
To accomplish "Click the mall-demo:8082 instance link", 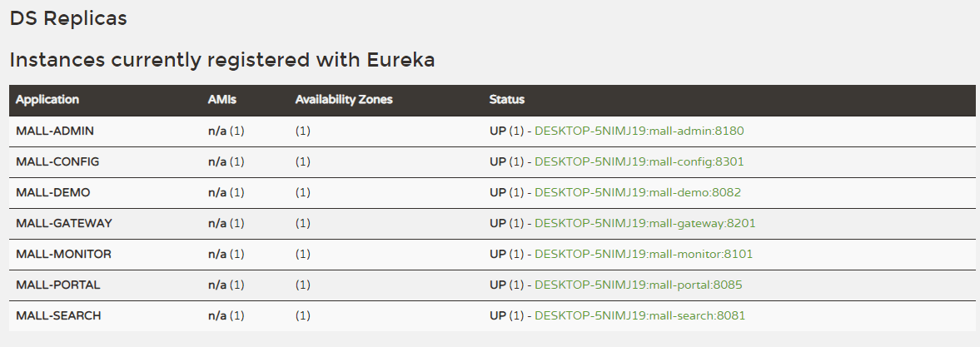I will point(637,192).
